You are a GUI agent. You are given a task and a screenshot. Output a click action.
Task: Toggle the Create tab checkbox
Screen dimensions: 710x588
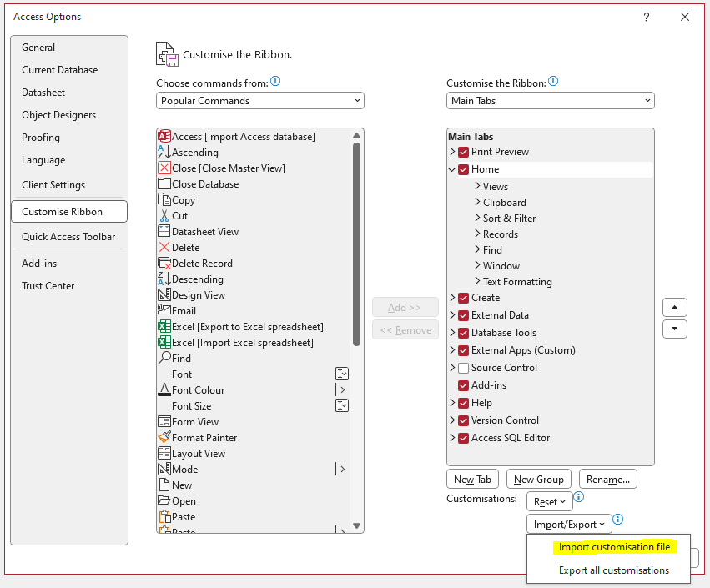coord(463,299)
